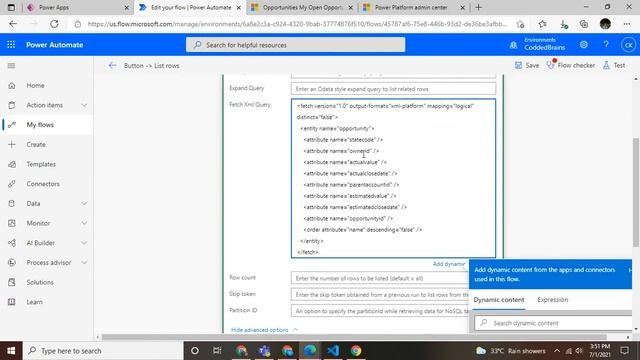Switch to the Expression tab

click(553, 300)
